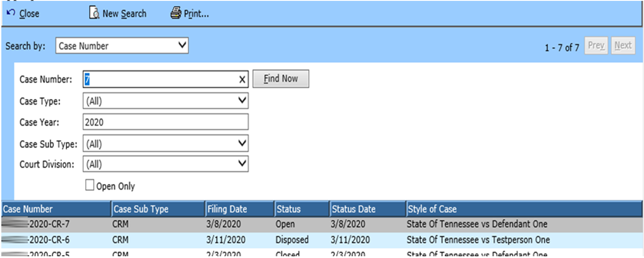Select the 2020-CR-7 case row

[322, 224]
